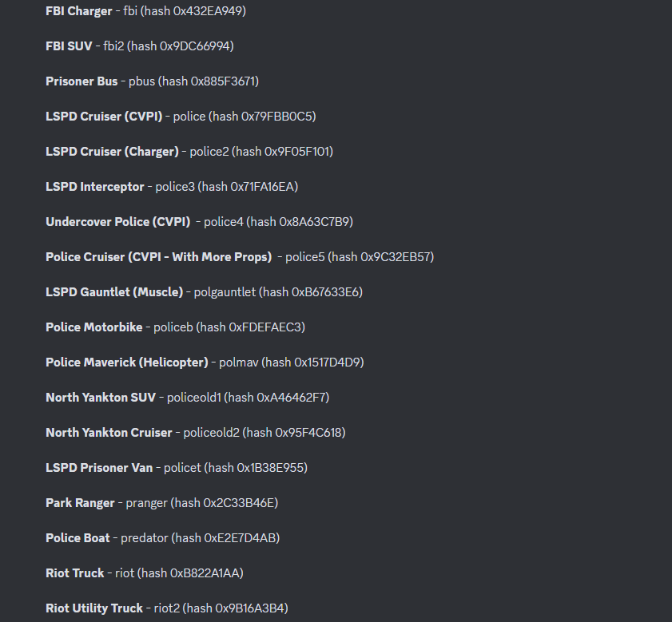
Task: Click the Police Cruiser (CVPI - With More Props) name
Action: point(158,257)
